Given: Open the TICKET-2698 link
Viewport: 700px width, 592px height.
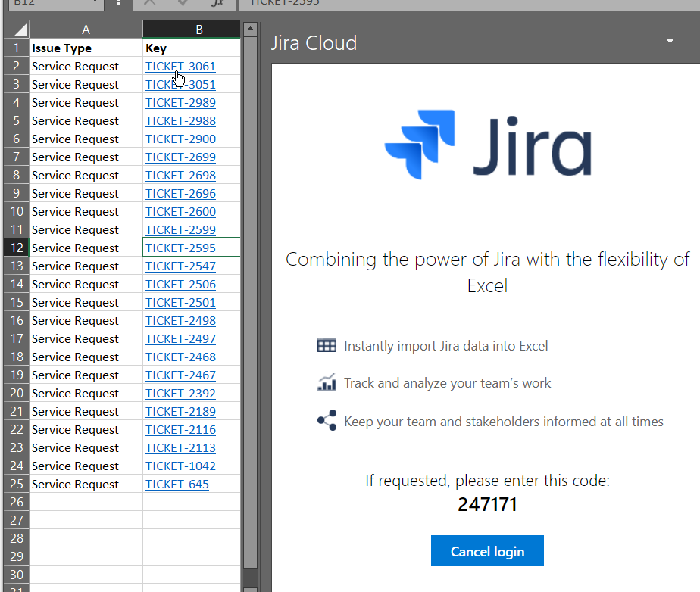Looking at the screenshot, I should pyautogui.click(x=180, y=176).
